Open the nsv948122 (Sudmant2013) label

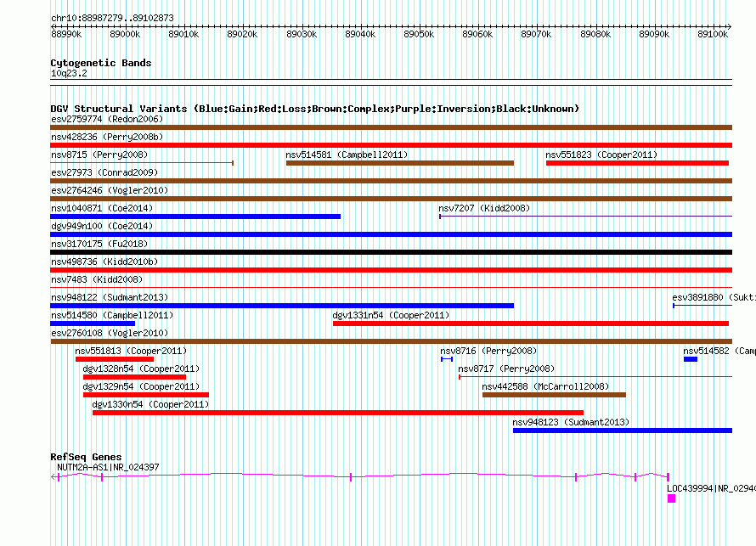(110, 297)
